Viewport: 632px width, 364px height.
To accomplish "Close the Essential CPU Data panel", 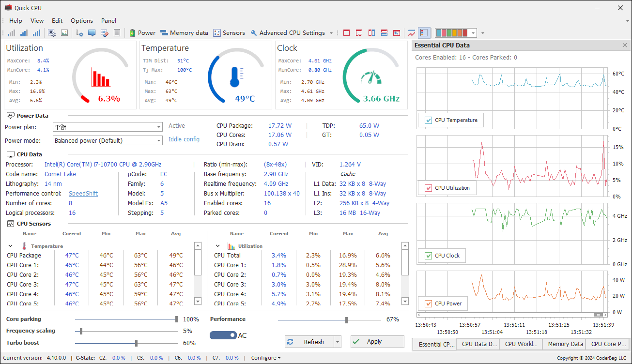I will pyautogui.click(x=625, y=45).
